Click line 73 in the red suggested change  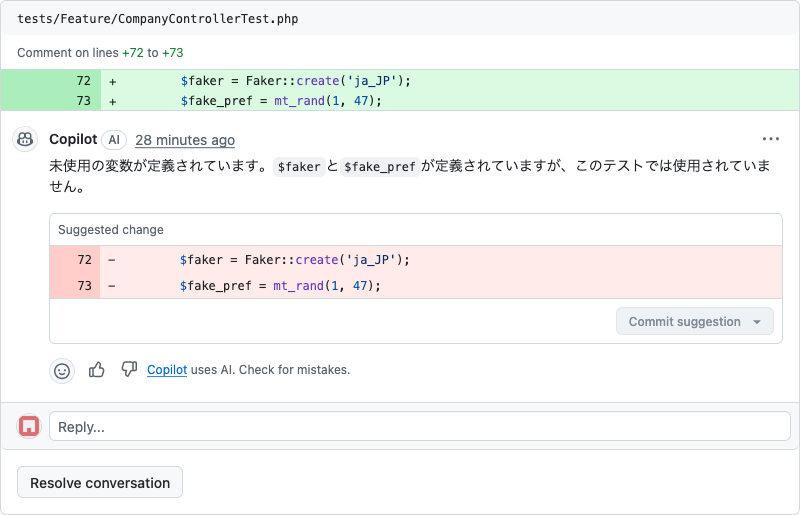(x=84, y=286)
